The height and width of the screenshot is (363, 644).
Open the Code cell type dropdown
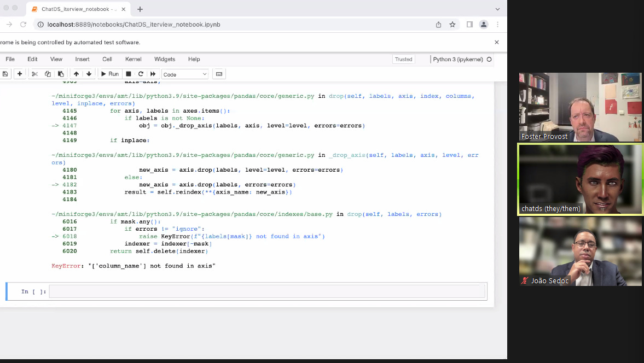[185, 73]
